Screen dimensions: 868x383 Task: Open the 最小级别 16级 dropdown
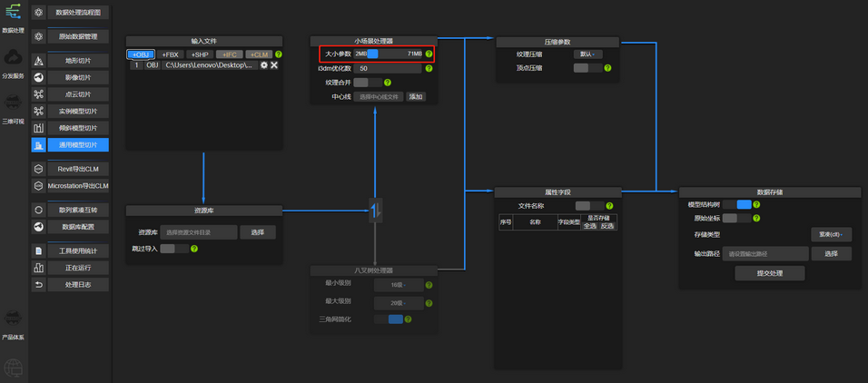(399, 286)
